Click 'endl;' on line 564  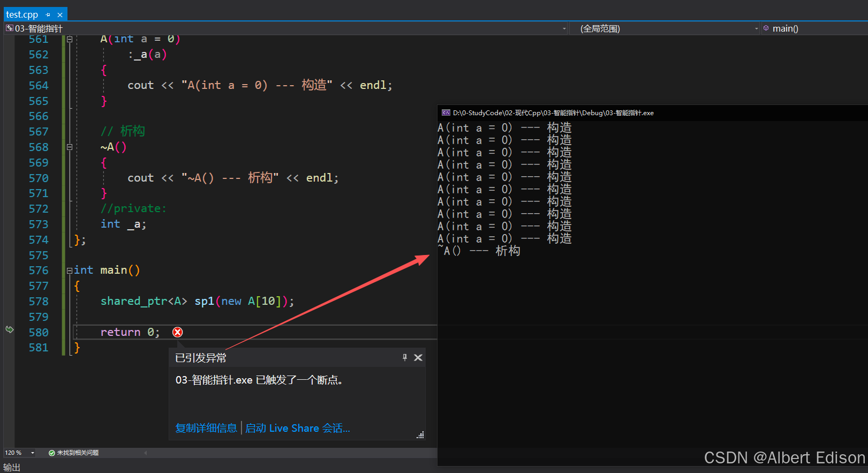(x=376, y=85)
